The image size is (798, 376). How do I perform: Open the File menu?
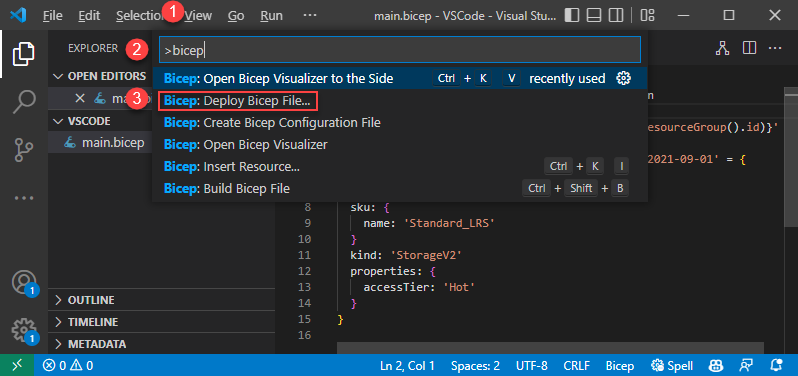[52, 16]
